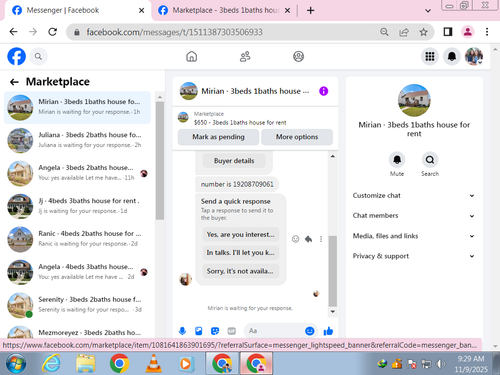This screenshot has width=500, height=375.
Task: Expand the Privacy & support section
Action: pyautogui.click(x=413, y=256)
